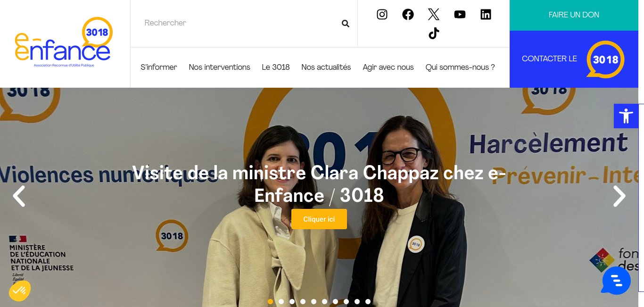Click the orange Cliquer ici button
Viewport: 644px width, 307px height.
point(319,219)
